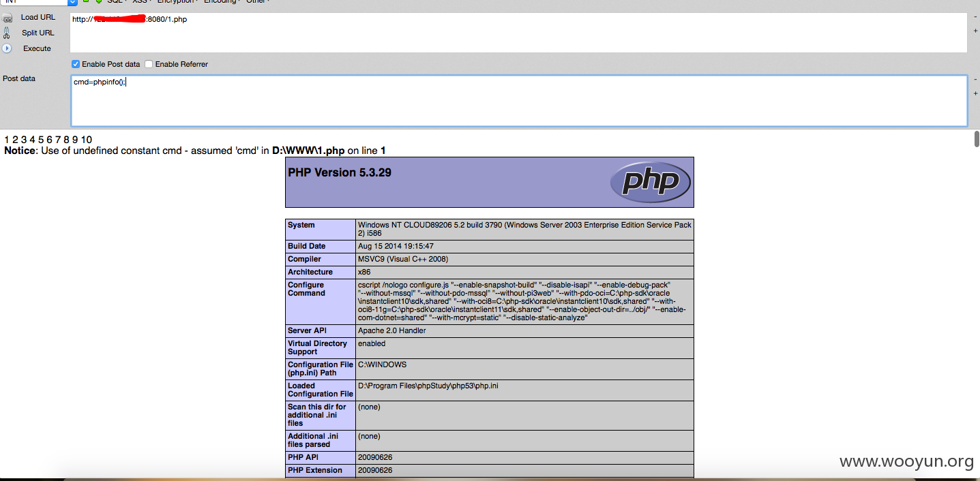This screenshot has height=481, width=980.
Task: Click the Split URL label
Action: coord(38,33)
